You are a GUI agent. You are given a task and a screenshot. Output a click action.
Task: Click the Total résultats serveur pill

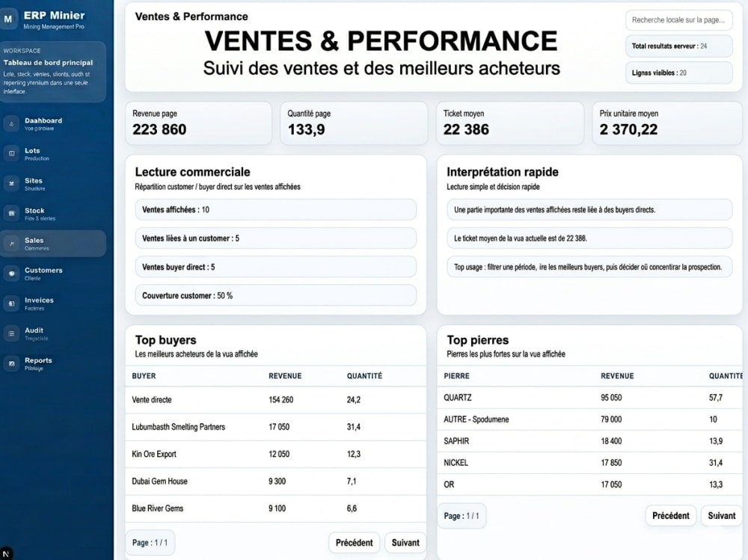tap(679, 46)
